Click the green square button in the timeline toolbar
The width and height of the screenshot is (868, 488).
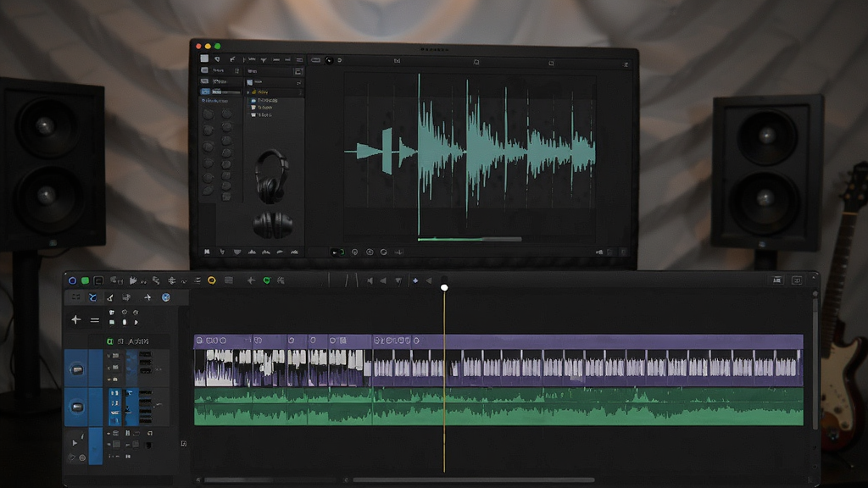(86, 280)
